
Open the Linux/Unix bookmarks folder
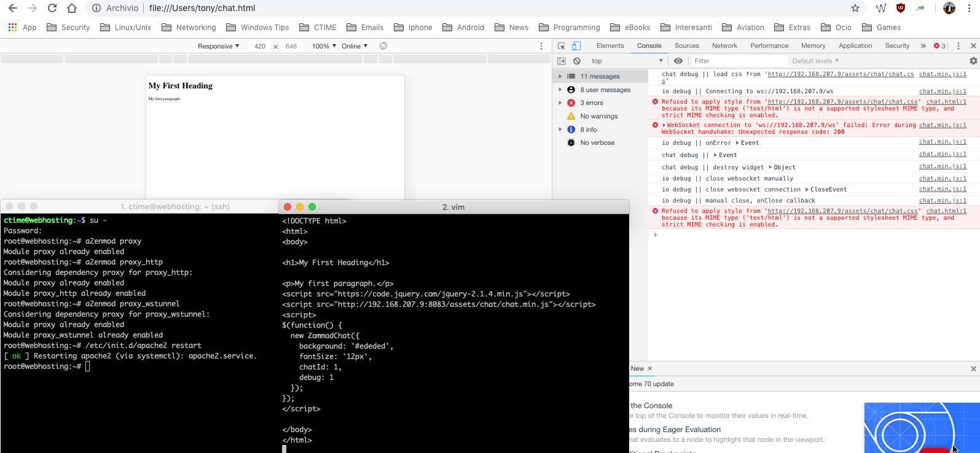(x=125, y=27)
